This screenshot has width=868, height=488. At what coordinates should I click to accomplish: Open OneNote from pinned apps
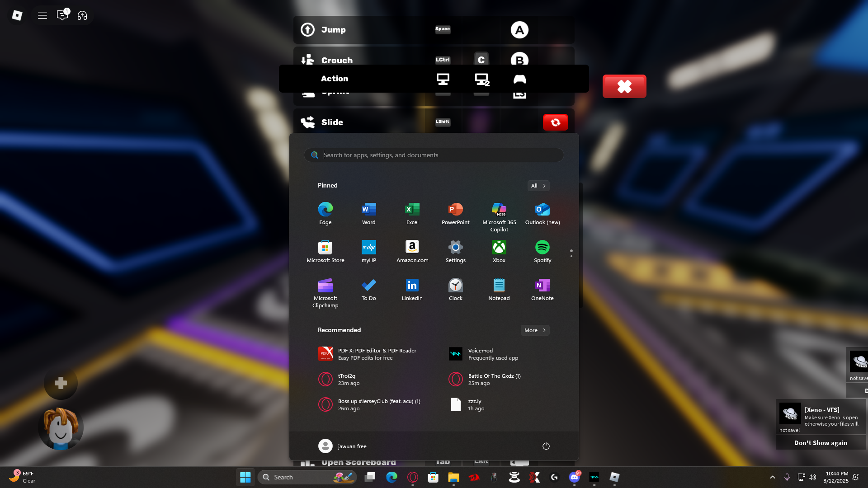pyautogui.click(x=542, y=289)
